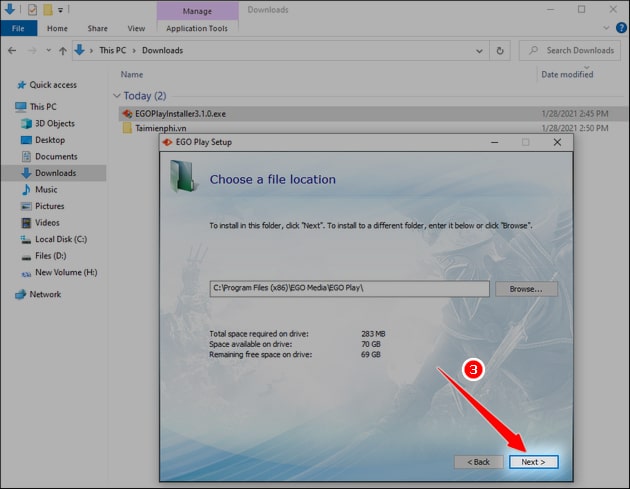Click Downloads in the address breadcrumb

click(x=162, y=51)
